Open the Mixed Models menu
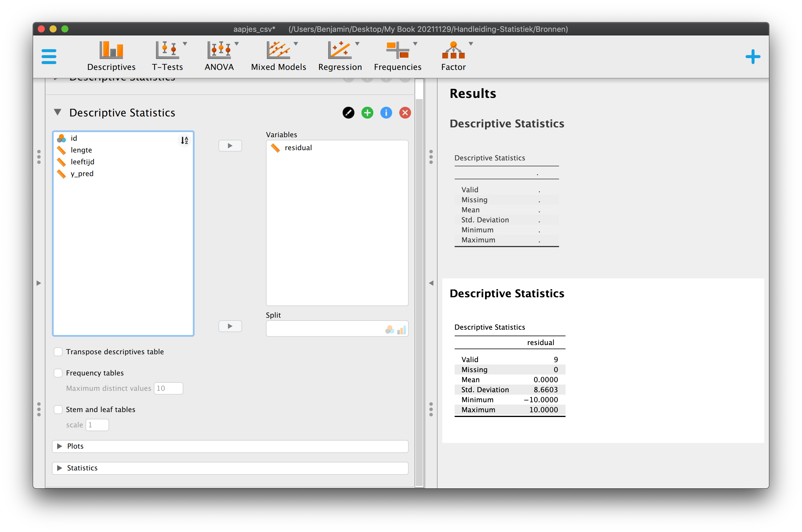Viewport: 802px width, 532px height. click(x=279, y=56)
